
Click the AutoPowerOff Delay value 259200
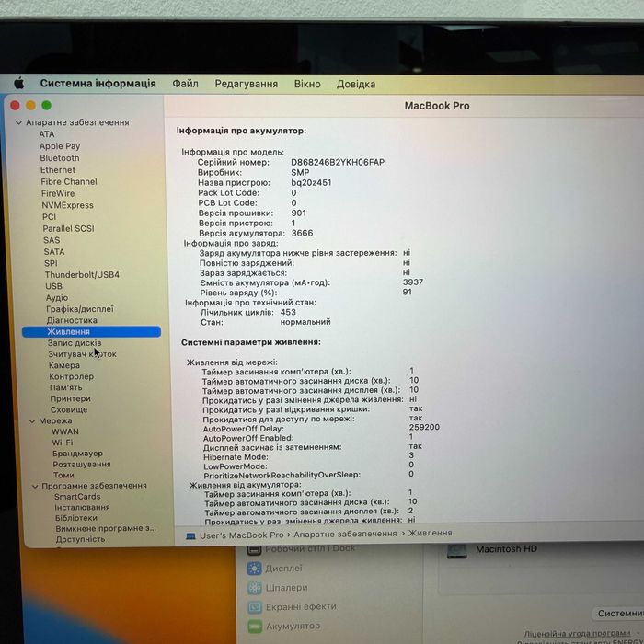click(x=424, y=427)
